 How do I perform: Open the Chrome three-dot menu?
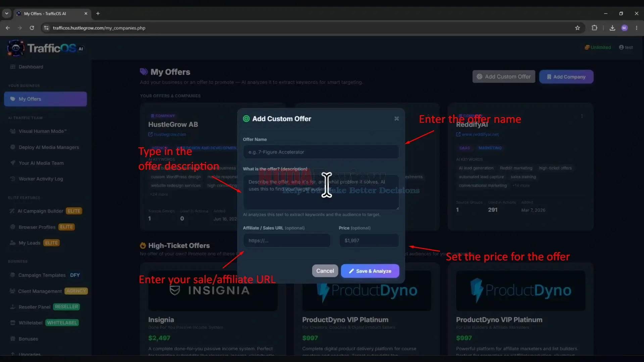point(636,28)
